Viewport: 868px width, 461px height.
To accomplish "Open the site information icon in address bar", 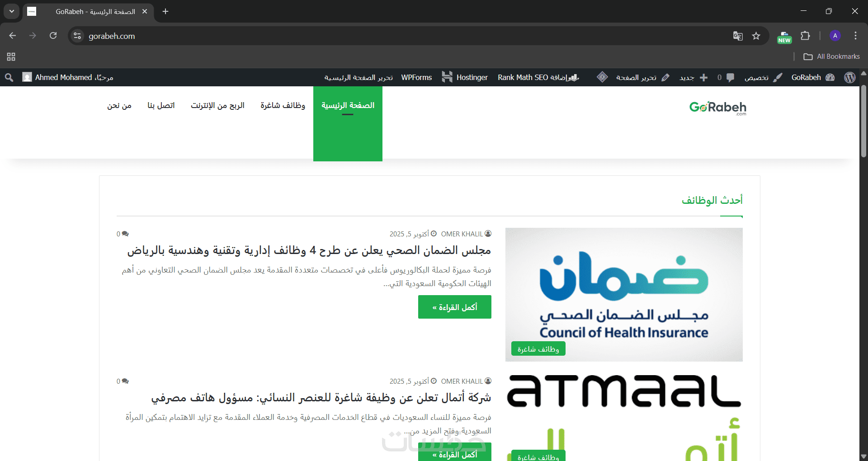I will [x=77, y=36].
